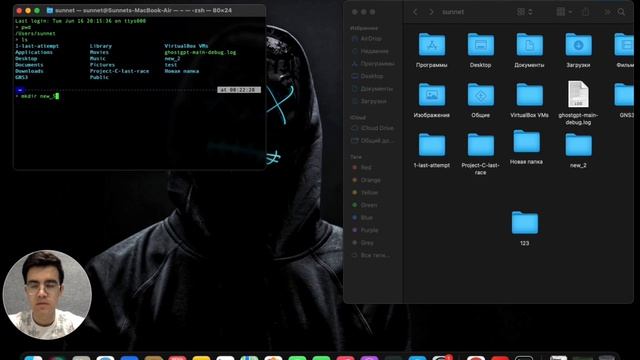The image size is (640, 360).
Task: Click 'Public' in Terminal listing
Action: point(99,77)
